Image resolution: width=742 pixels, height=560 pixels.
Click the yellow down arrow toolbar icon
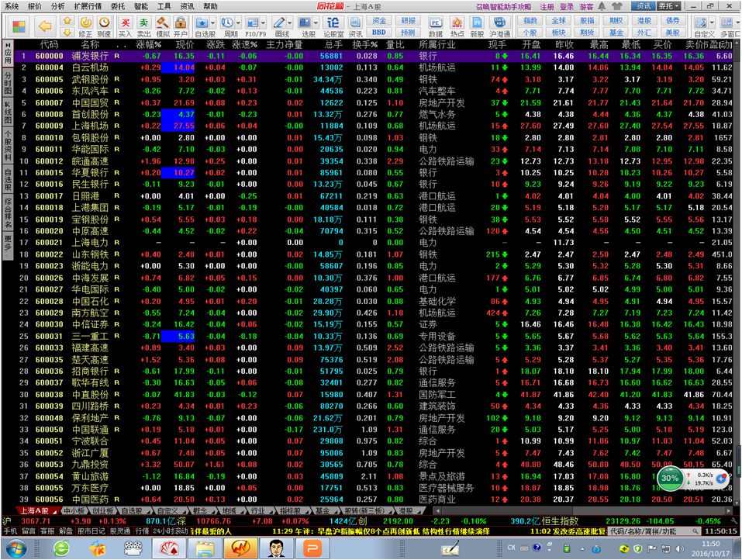67,33
